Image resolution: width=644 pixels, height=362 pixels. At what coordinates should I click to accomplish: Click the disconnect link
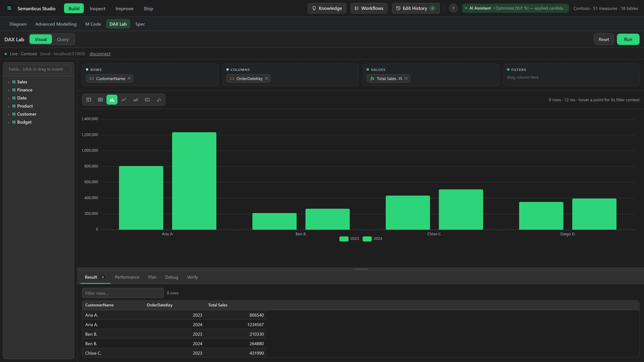point(100,54)
